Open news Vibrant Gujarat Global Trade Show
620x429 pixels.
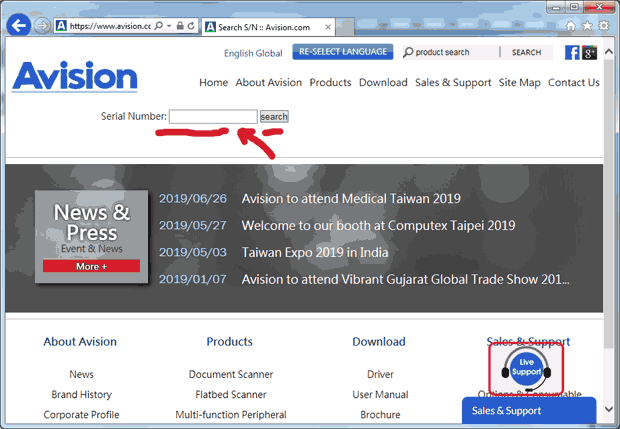(x=406, y=279)
